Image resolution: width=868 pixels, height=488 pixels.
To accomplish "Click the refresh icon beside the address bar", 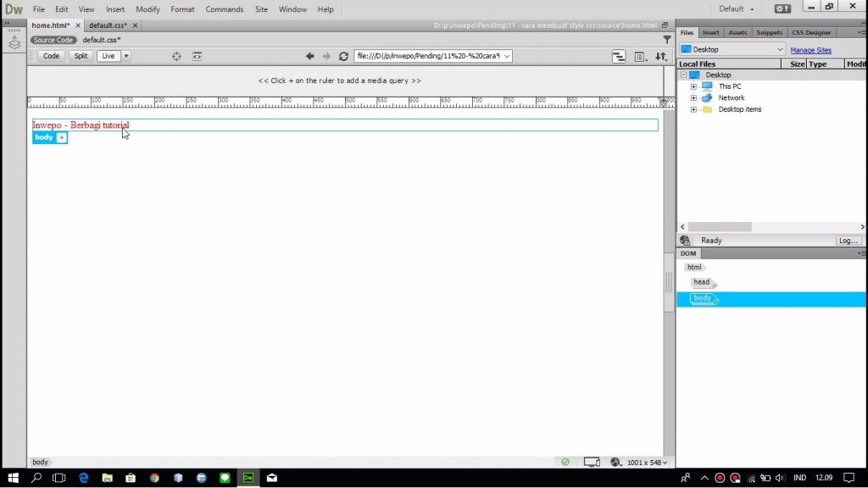I will point(343,56).
